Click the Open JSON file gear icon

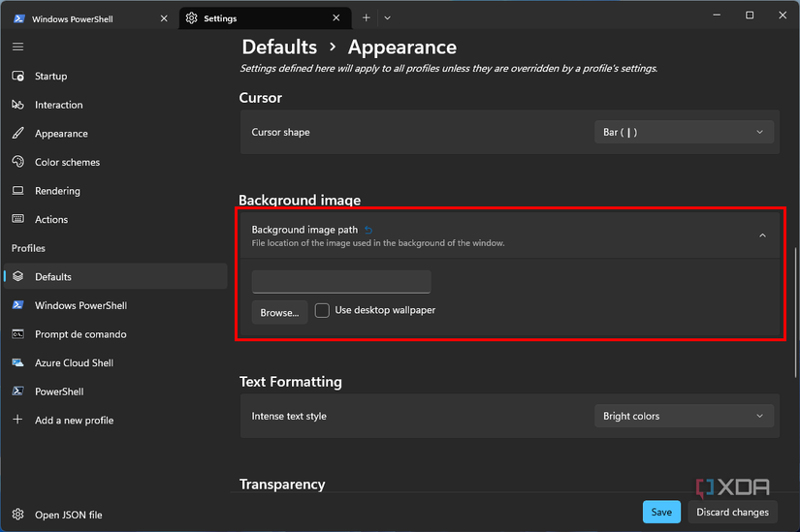pyautogui.click(x=17, y=515)
